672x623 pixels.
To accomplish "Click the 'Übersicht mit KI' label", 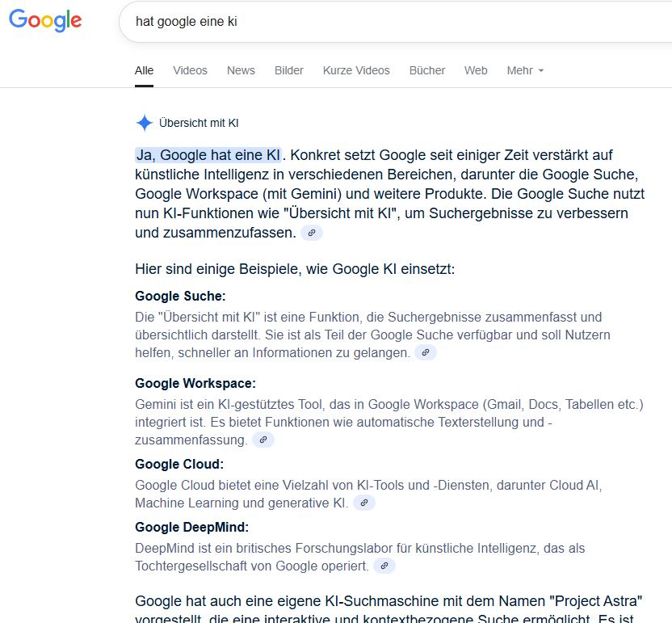I will click(x=199, y=123).
